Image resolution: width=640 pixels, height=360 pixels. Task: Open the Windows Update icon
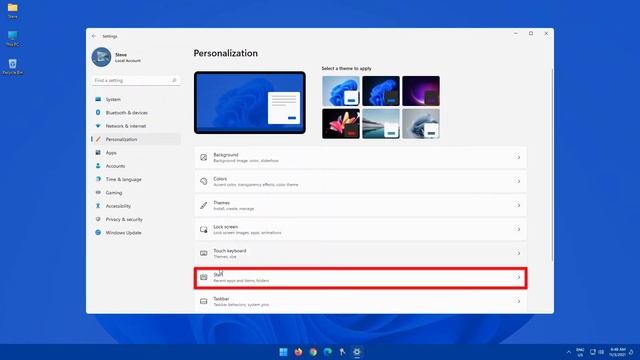pyautogui.click(x=98, y=233)
